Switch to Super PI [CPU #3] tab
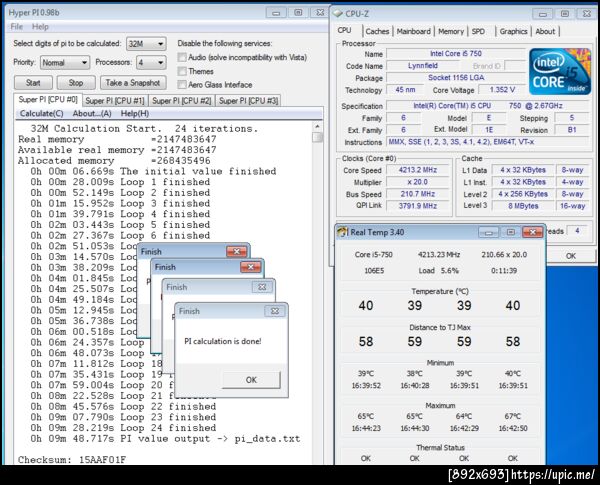Screen dimensions: 600x485 click(248, 101)
